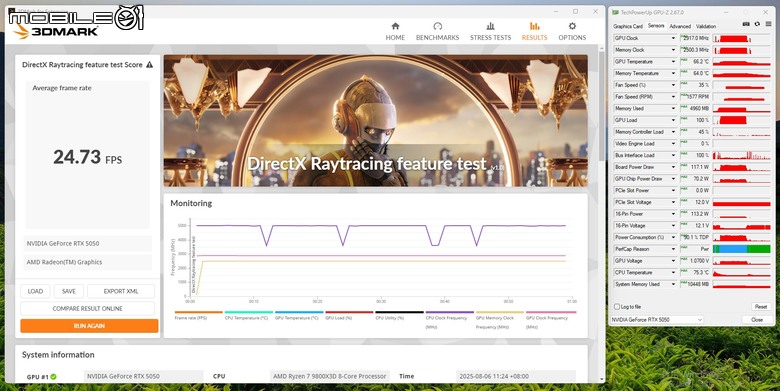
Task: Toggle the GPU Memory Clock Frequency legend swatch
Action: 500,312
